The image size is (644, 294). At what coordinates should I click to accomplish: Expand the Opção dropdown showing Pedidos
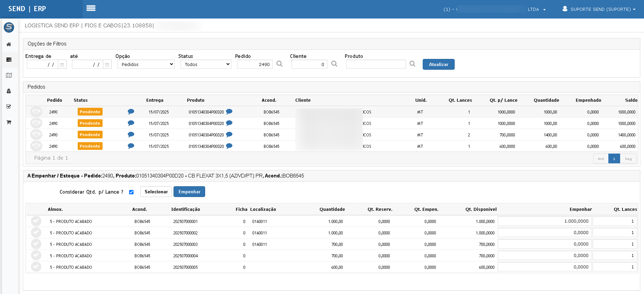[x=146, y=64]
